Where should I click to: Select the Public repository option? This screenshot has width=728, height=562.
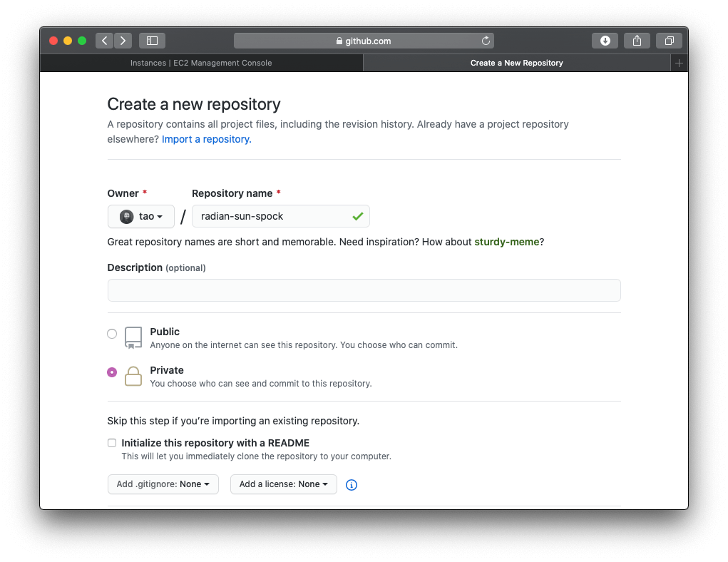[111, 333]
